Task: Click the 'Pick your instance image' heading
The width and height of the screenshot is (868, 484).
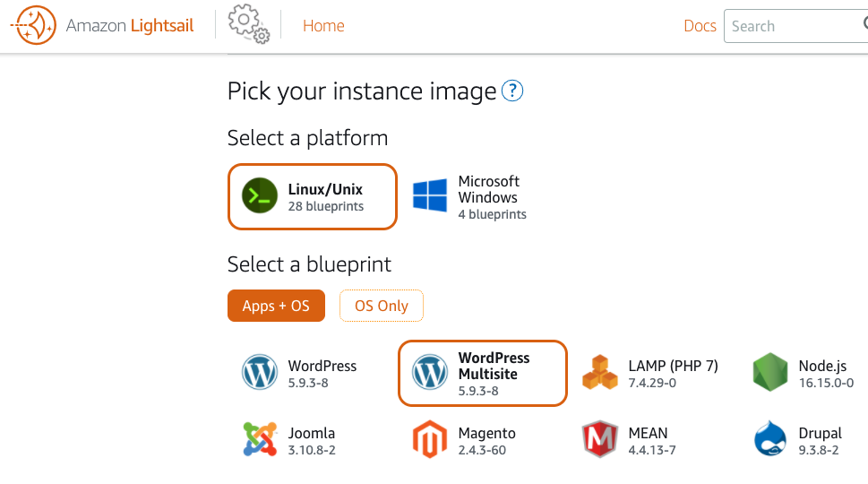Action: [362, 91]
